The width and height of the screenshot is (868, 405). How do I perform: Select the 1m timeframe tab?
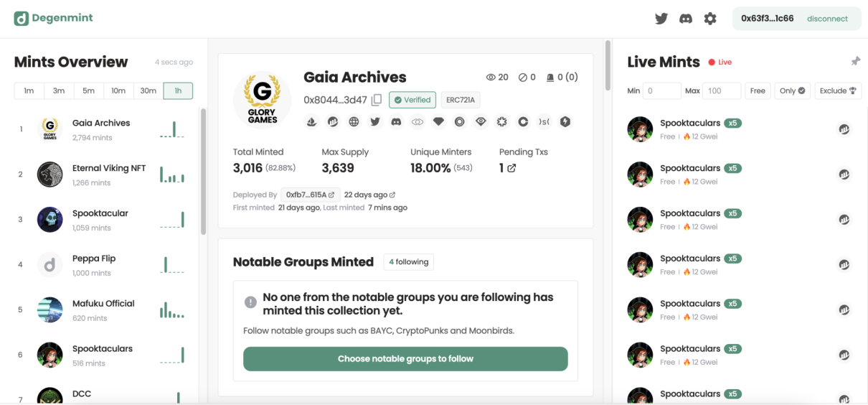tap(29, 90)
